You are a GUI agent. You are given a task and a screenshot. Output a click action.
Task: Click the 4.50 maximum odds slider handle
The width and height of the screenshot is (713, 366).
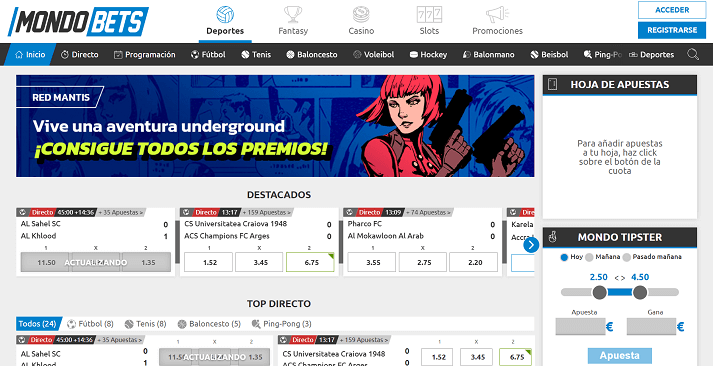[x=640, y=292]
